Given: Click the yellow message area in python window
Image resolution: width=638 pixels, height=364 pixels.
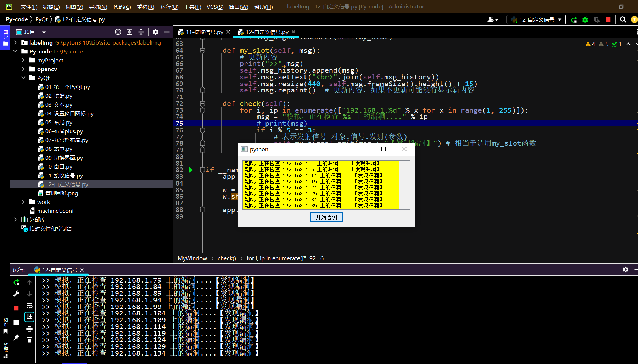Looking at the screenshot, I should (321, 184).
